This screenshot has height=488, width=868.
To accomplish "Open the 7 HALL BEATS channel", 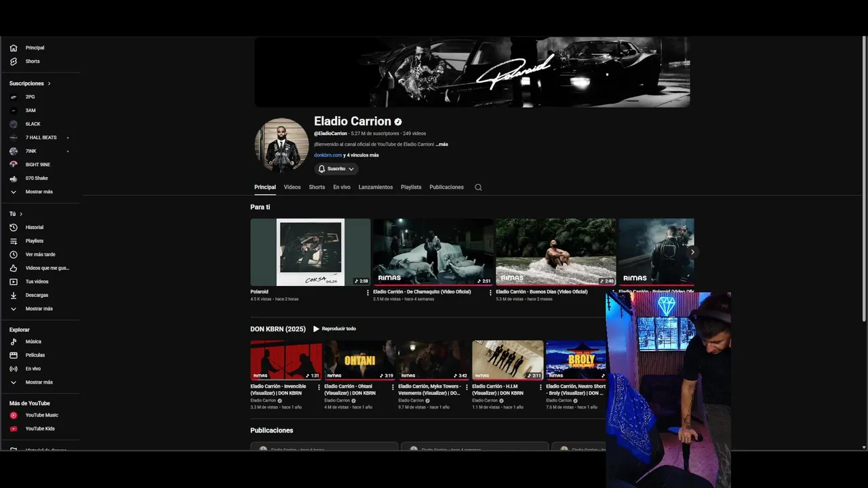I will click(41, 138).
